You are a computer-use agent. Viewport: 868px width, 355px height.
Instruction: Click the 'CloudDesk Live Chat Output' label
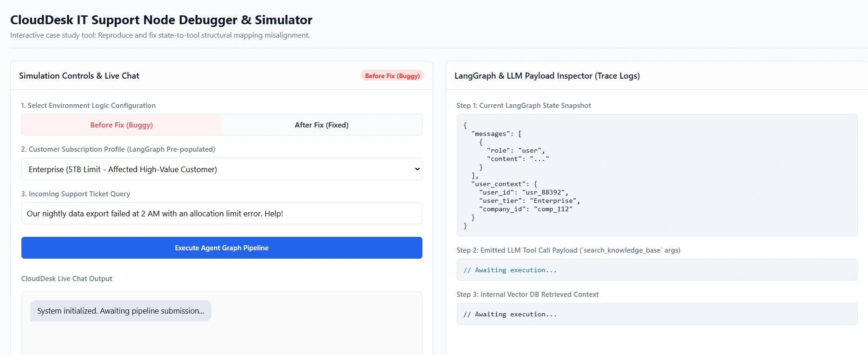pyautogui.click(x=66, y=279)
